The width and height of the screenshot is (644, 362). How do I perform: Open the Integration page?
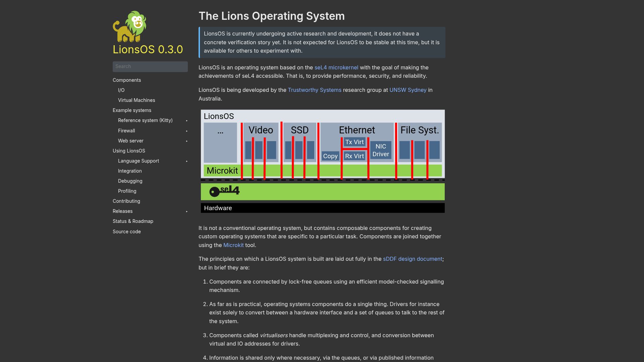pyautogui.click(x=130, y=171)
